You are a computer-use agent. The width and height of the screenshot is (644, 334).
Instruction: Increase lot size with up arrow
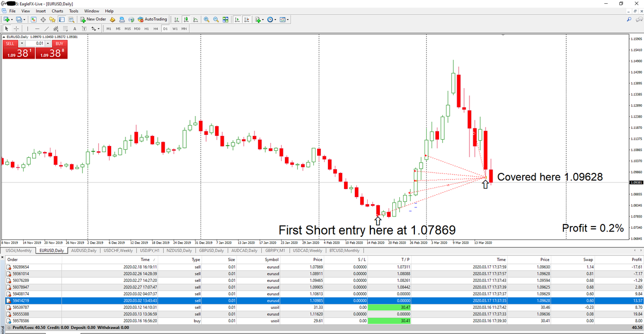pyautogui.click(x=49, y=43)
